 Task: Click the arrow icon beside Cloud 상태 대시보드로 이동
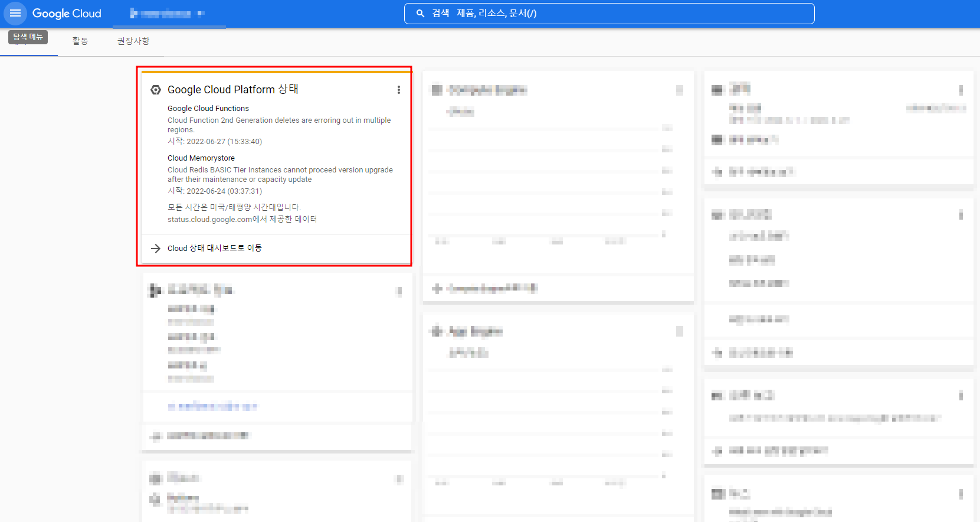click(x=156, y=249)
